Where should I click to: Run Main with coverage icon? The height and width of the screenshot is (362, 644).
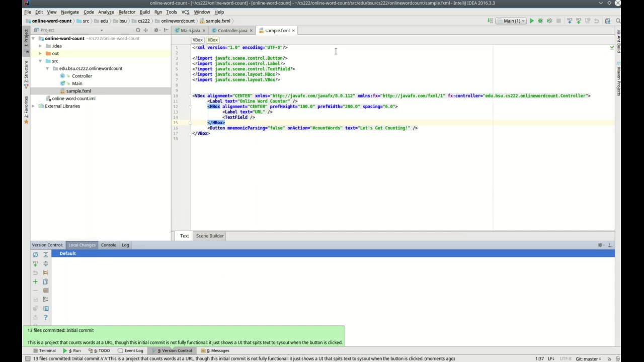pyautogui.click(x=549, y=21)
